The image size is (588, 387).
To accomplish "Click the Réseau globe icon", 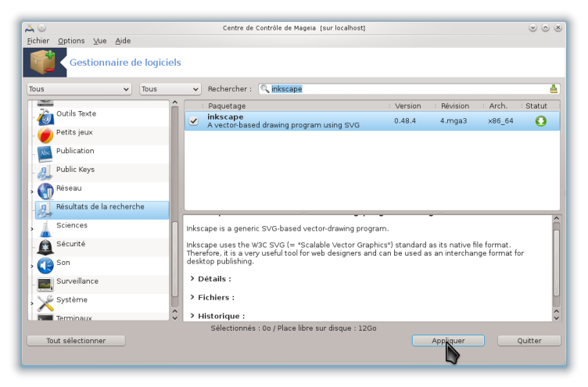I will pos(45,192).
